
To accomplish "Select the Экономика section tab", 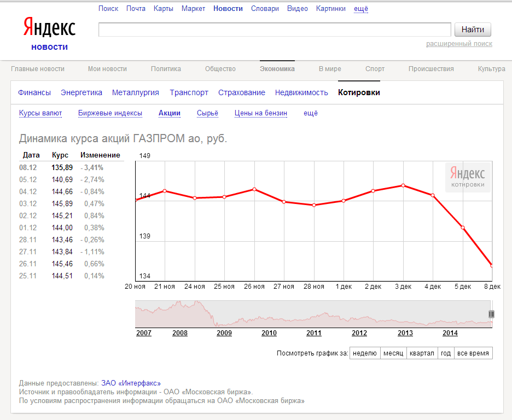I will click(277, 69).
